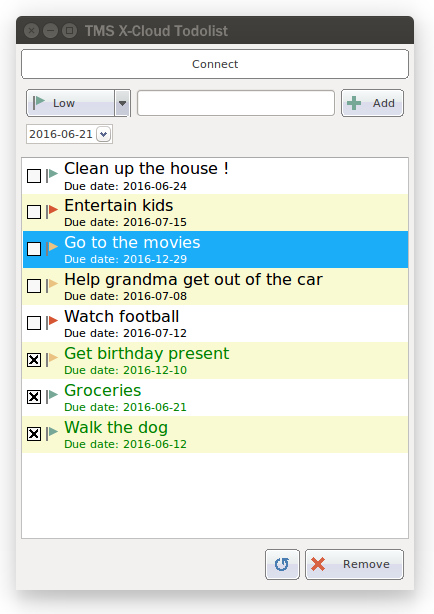The image size is (434, 614).
Task: Open the Low priority dropdown arrow
Action: coord(122,103)
